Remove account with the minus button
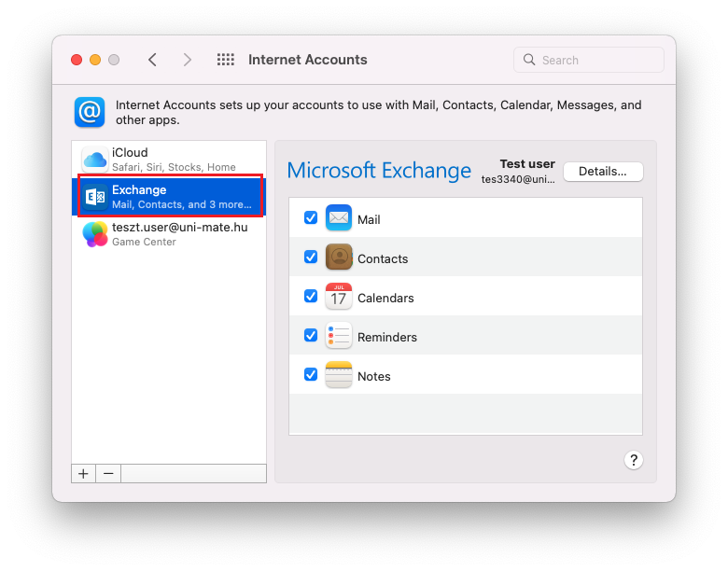Image resolution: width=728 pixels, height=571 pixels. coord(108,474)
